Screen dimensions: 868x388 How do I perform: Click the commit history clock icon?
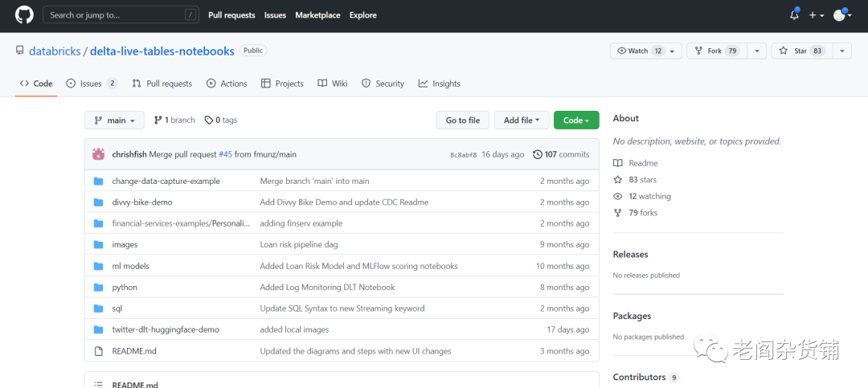click(537, 154)
